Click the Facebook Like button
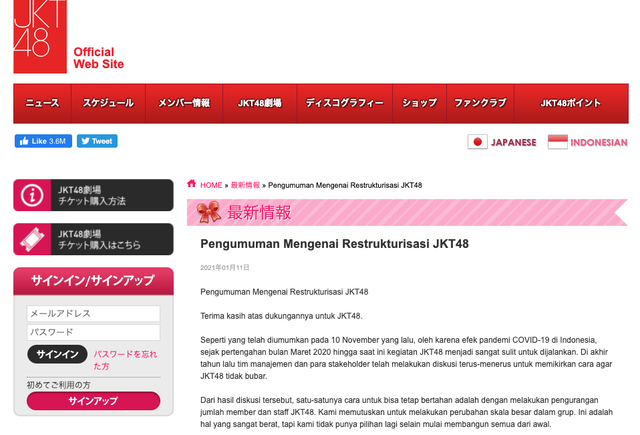This screenshot has width=640, height=435. coord(43,141)
